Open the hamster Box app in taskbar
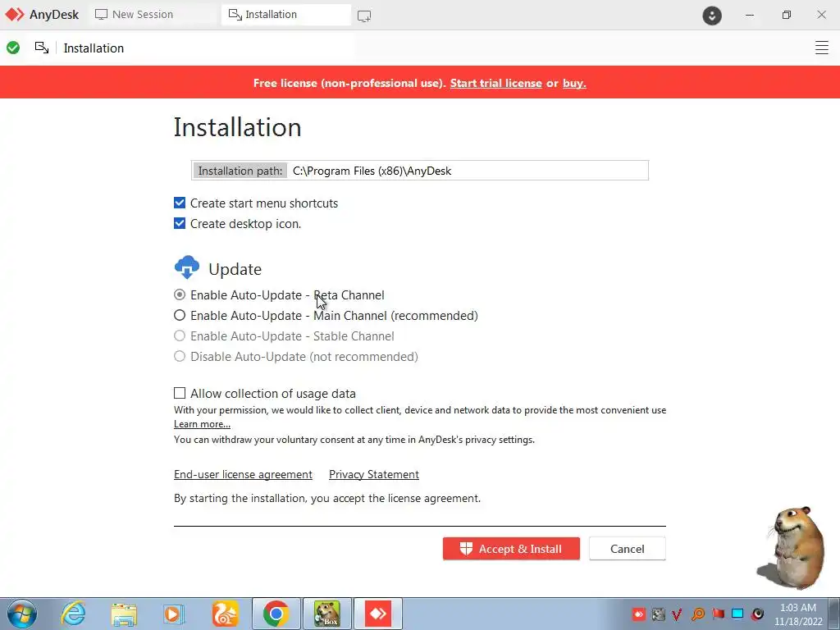 point(326,614)
